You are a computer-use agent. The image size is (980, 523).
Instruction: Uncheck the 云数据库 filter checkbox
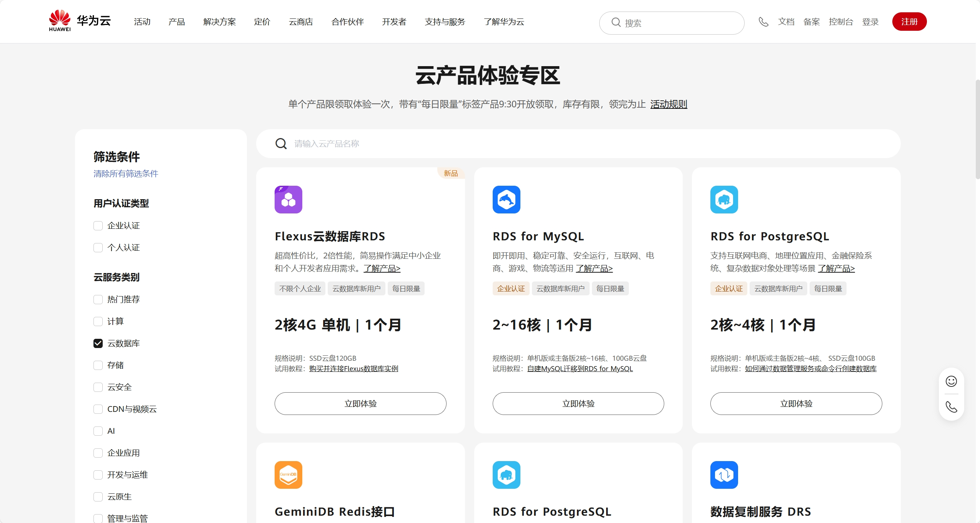[98, 343]
